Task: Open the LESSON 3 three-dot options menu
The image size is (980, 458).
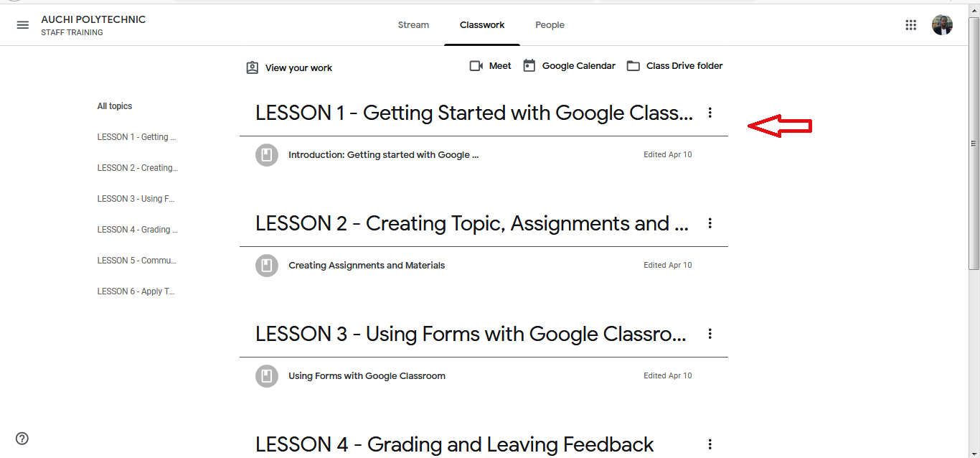Action: point(710,334)
